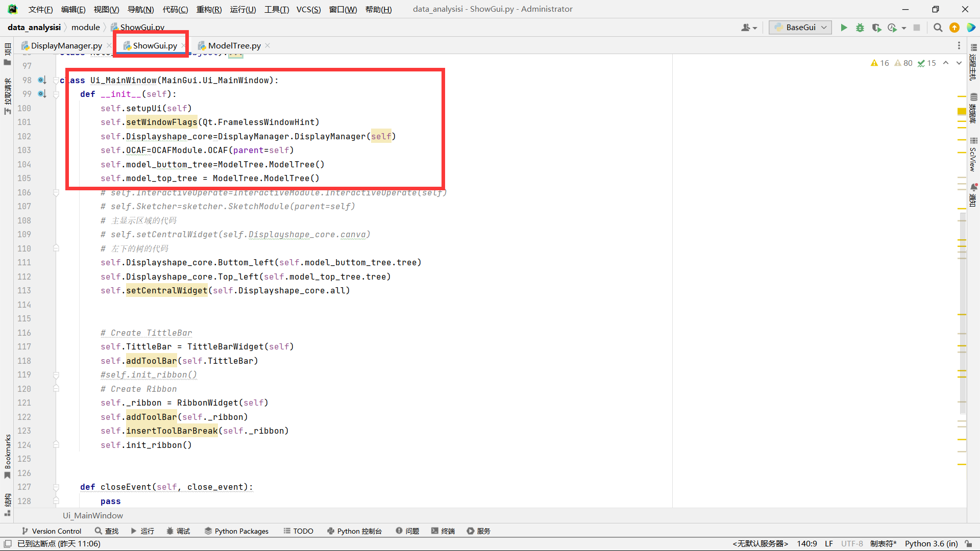
Task: Open Remote Host side panel
Action: coord(973,62)
